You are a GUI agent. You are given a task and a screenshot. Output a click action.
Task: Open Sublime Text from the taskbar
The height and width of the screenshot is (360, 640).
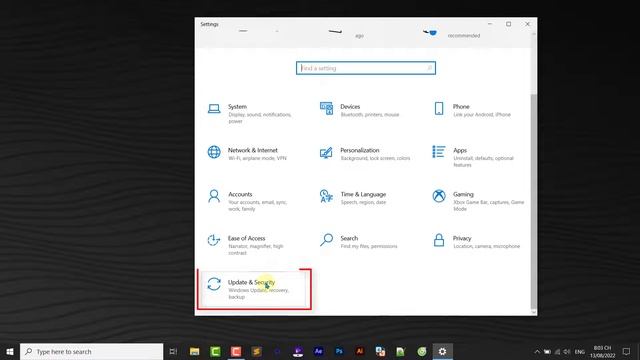pos(257,351)
